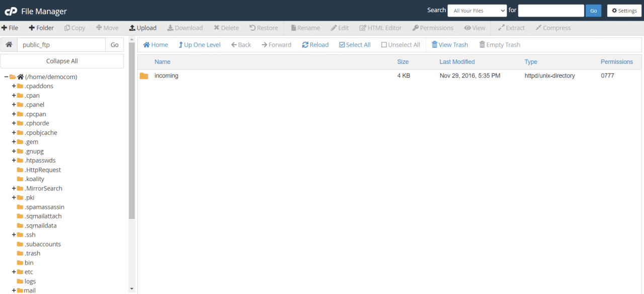Click Go next to the public_ftp path
This screenshot has width=644, height=294.
114,44
